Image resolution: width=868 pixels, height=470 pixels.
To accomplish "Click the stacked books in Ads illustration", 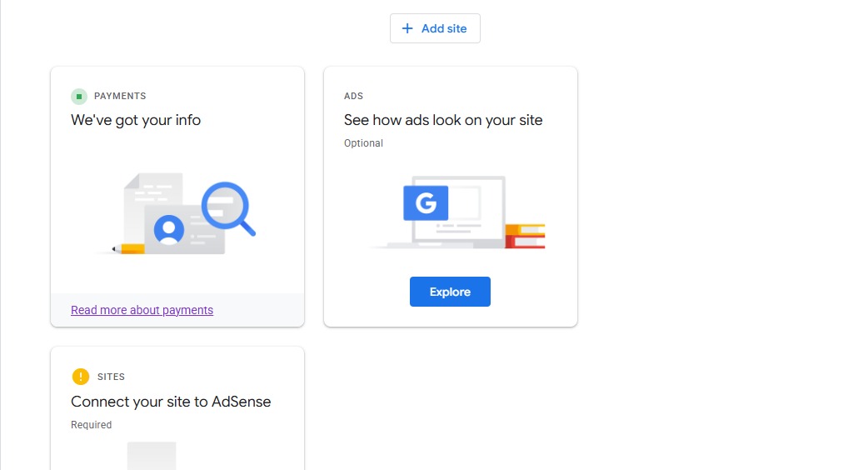I will [525, 236].
